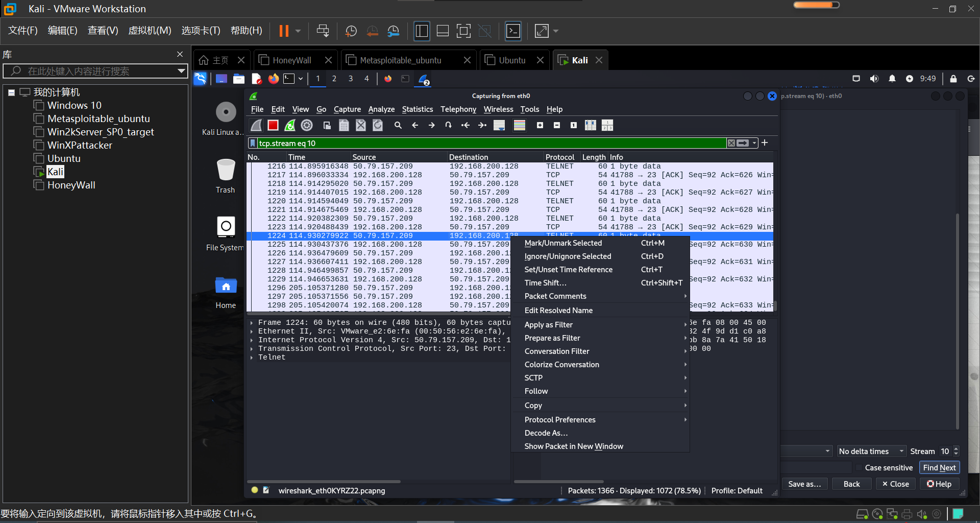Open the display filter history dropdown arrow

point(754,143)
